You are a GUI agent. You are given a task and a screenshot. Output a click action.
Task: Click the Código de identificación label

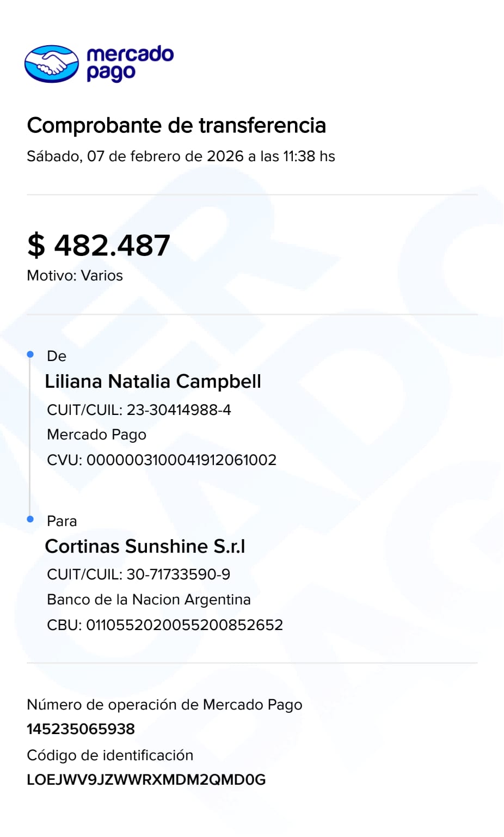pyautogui.click(x=110, y=755)
